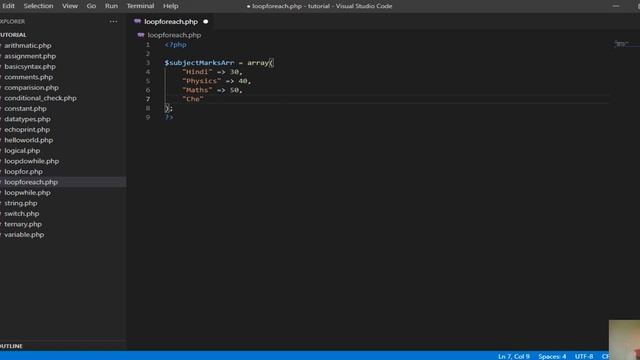Click the PHP icon in the breadcrumb
This screenshot has width=640, height=360.
141,35
